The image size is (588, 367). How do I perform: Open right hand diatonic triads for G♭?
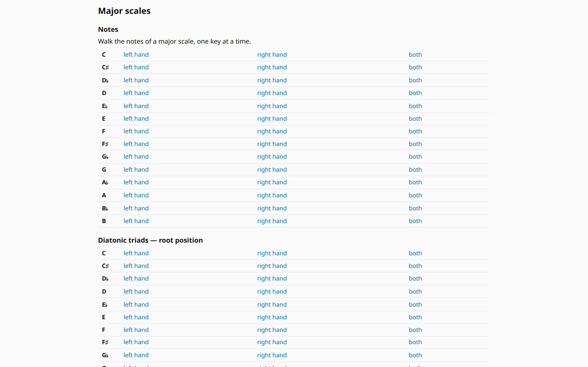click(272, 355)
